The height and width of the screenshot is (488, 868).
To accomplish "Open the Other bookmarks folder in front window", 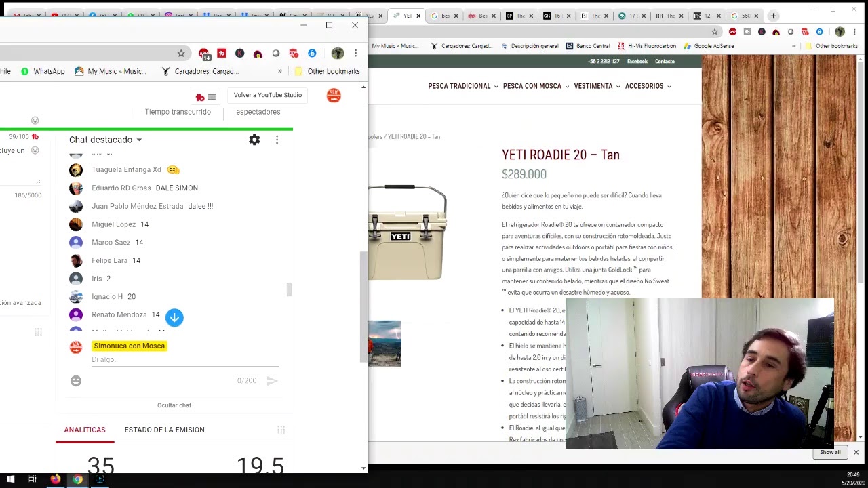I will (x=327, y=71).
